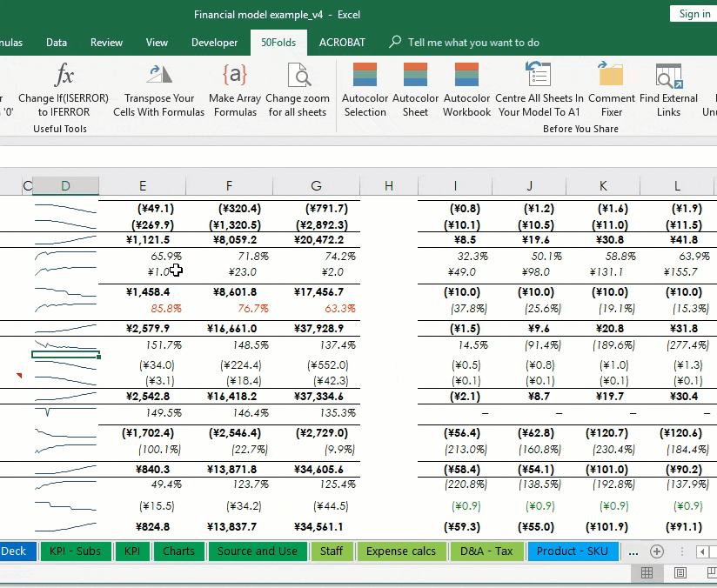Open the D&A - Tax sheet tab
This screenshot has width=717, height=588.
[486, 551]
